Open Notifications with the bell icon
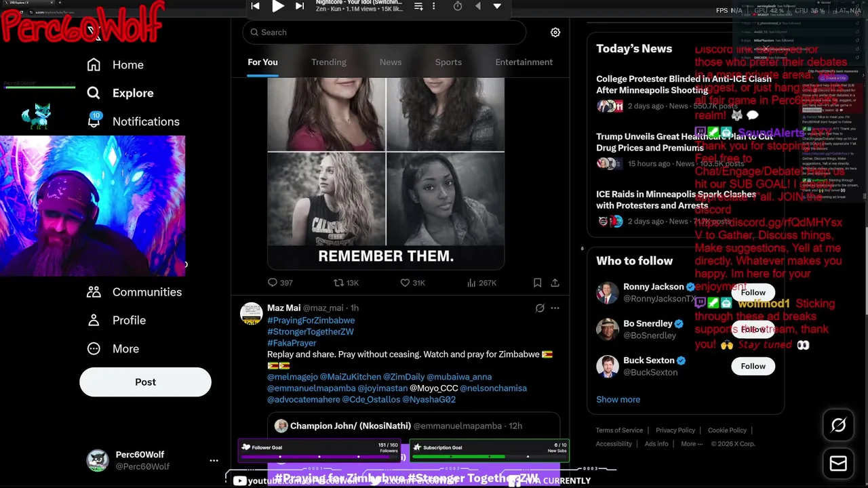Screen dimensions: 868x488 pyautogui.click(x=133, y=122)
